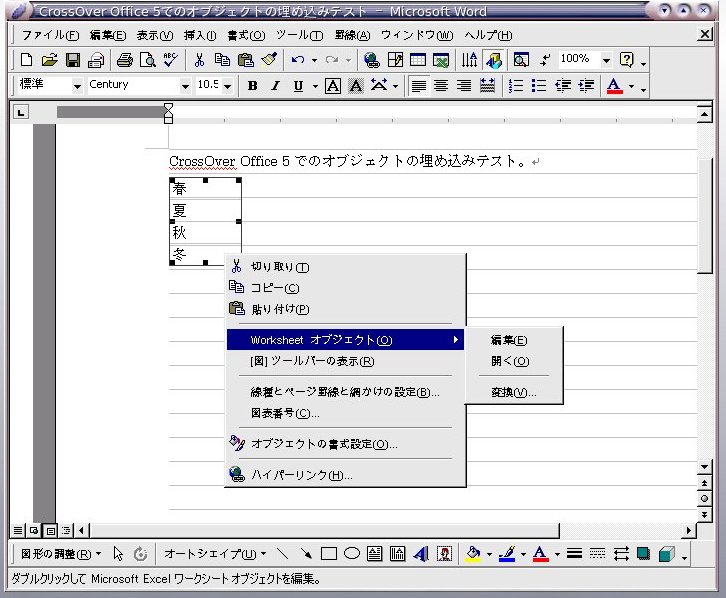Open the 挿入(I) menu
The image size is (726, 598).
pos(200,35)
